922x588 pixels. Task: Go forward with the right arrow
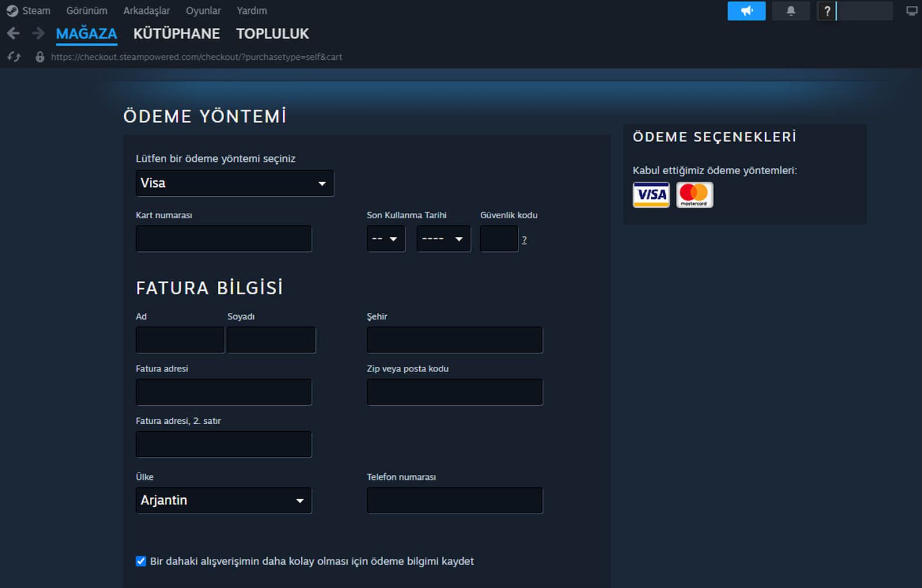[x=38, y=34]
